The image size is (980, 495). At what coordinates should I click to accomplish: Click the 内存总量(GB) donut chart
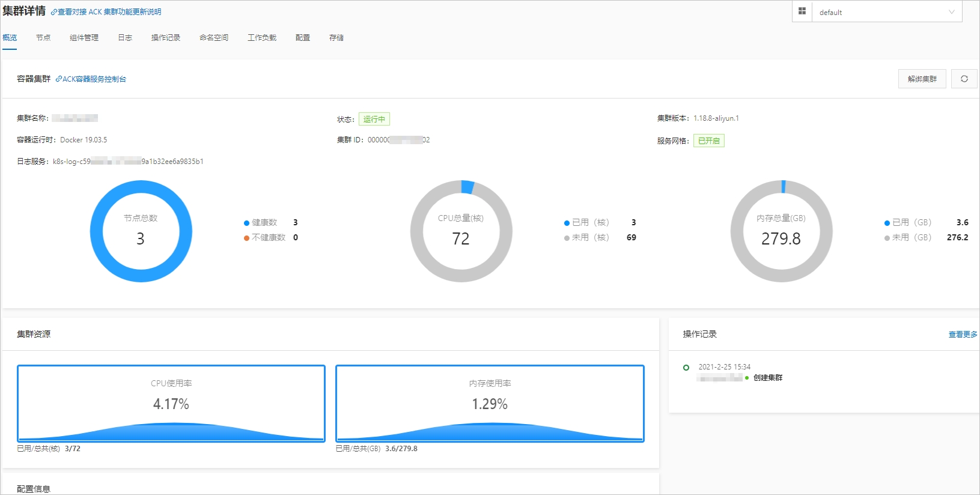click(782, 231)
